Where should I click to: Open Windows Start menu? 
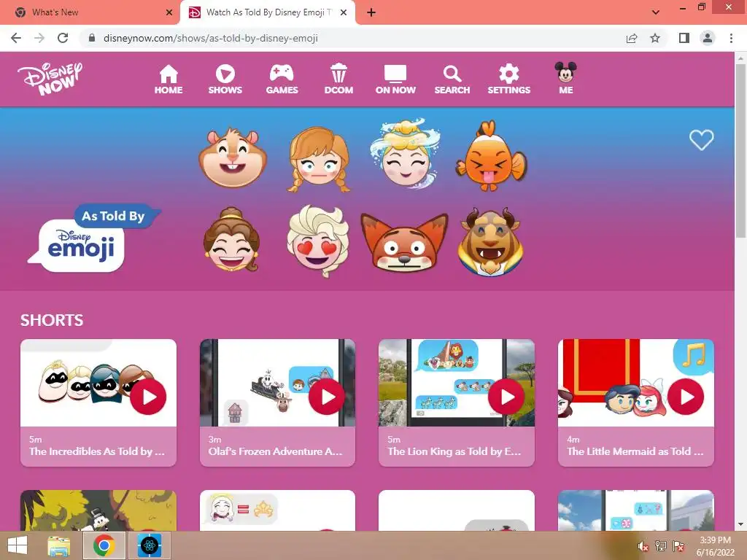click(18, 545)
